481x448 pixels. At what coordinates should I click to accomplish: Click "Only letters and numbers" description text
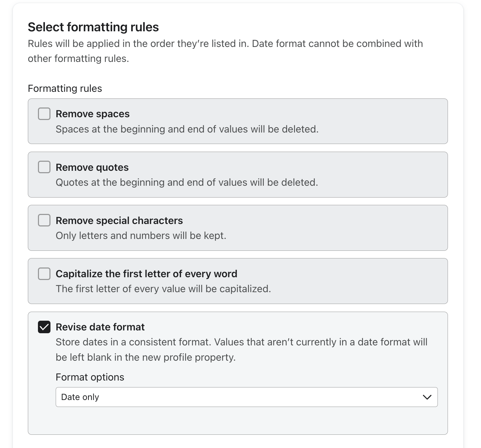pos(141,235)
